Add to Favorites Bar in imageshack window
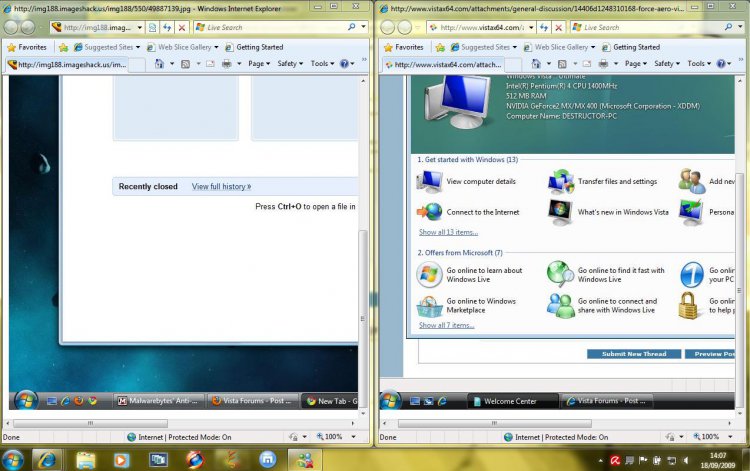This screenshot has width=750, height=471. pyautogui.click(x=63, y=47)
